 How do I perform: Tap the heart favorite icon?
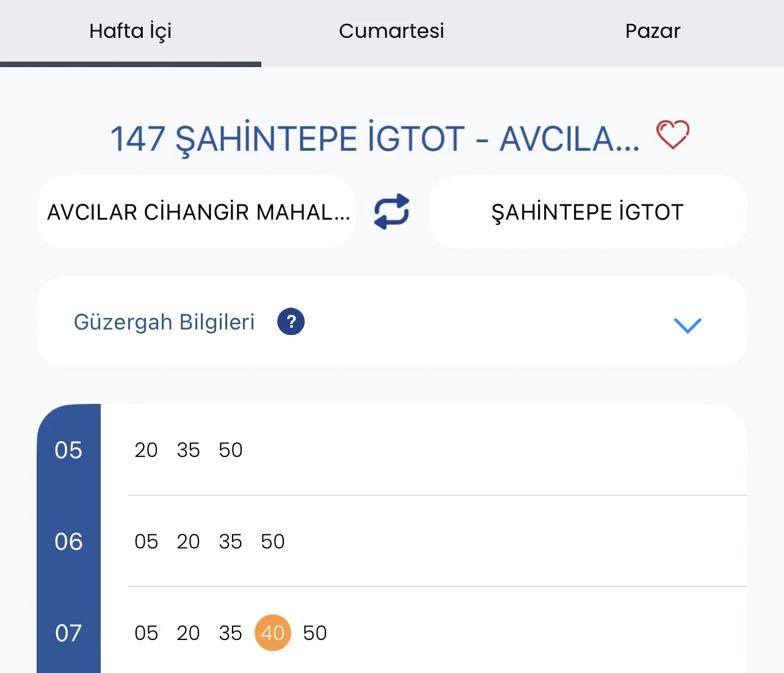click(x=672, y=135)
